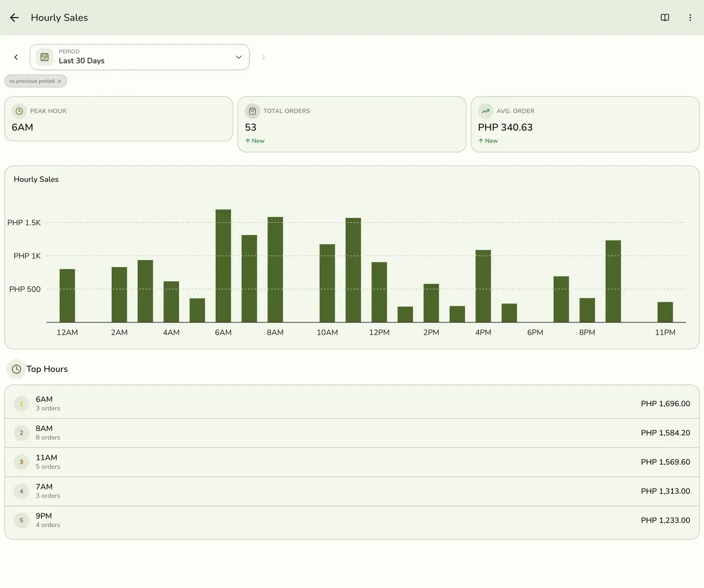This screenshot has height=588, width=704.
Task: Select the 9PM bar in the chart
Action: (613, 281)
